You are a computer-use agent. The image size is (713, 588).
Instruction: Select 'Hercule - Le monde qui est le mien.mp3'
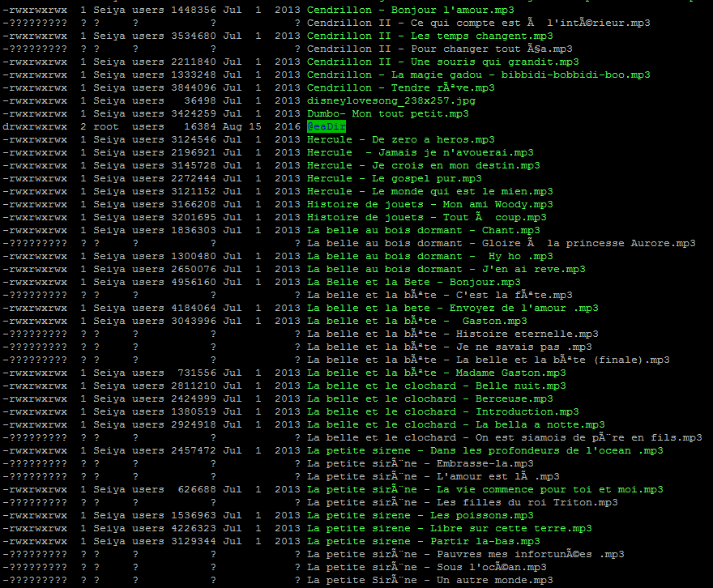coord(430,191)
